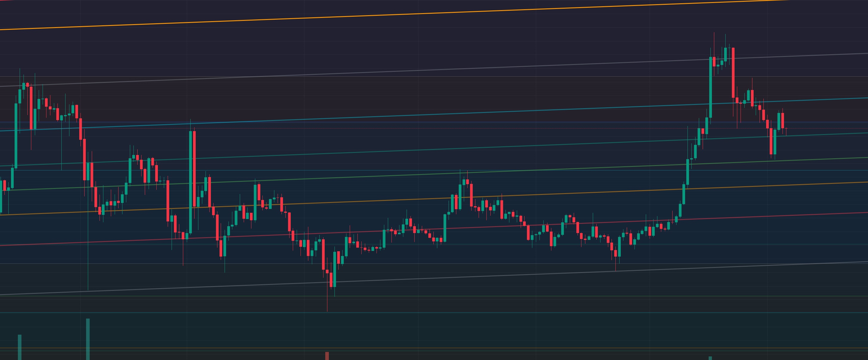868x360 pixels.
Task: Select the lowest gray sloping trend line
Action: 434,278
